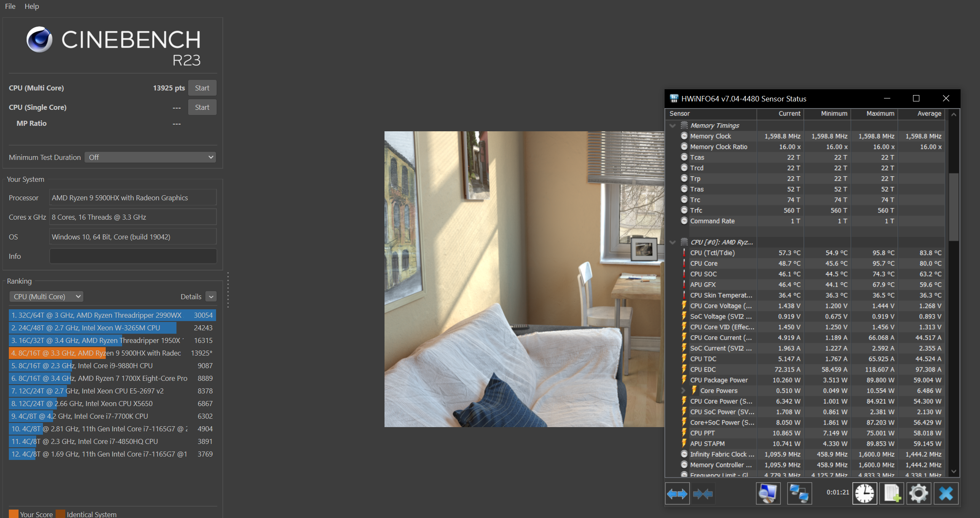The height and width of the screenshot is (518, 980).
Task: Open the Minimum Test Duration dropdown
Action: coord(150,157)
